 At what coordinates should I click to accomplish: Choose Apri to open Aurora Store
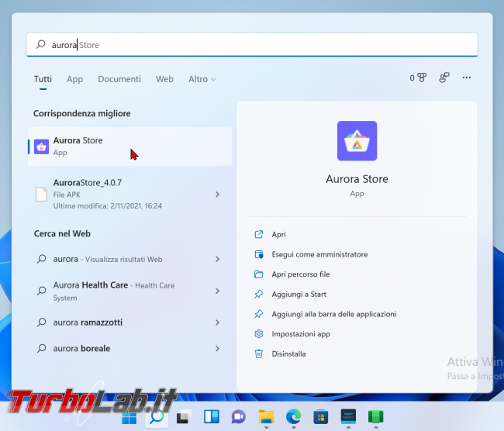278,234
